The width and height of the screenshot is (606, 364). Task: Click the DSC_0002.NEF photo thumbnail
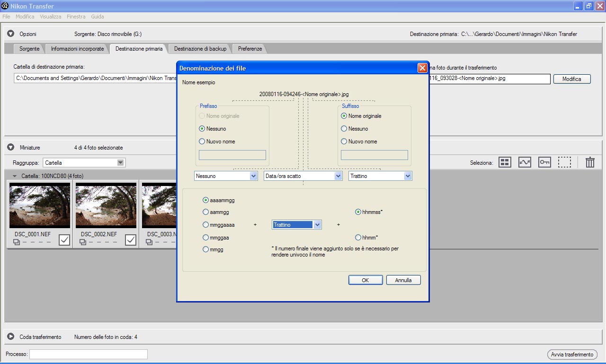click(x=106, y=206)
